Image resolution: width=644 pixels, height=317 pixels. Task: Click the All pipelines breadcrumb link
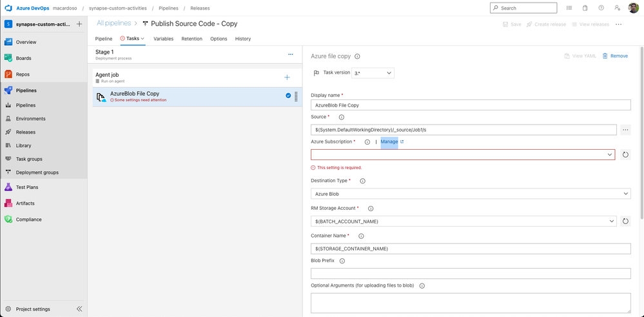coord(113,23)
